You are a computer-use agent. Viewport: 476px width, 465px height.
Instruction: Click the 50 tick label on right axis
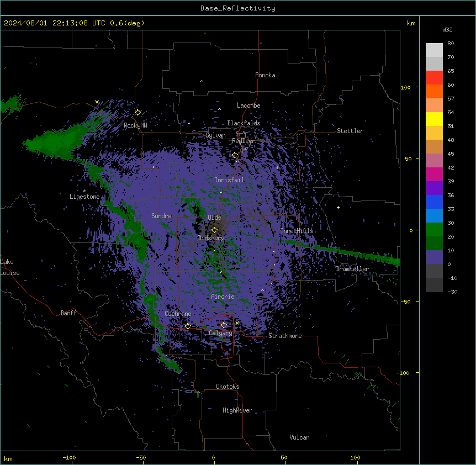click(x=408, y=158)
